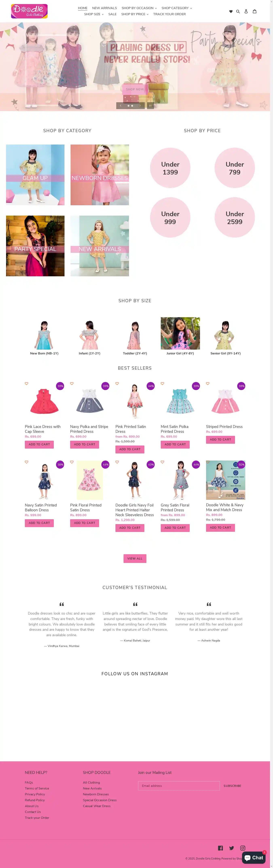Open the search magnifier icon
This screenshot has height=868, width=273.
238,12
